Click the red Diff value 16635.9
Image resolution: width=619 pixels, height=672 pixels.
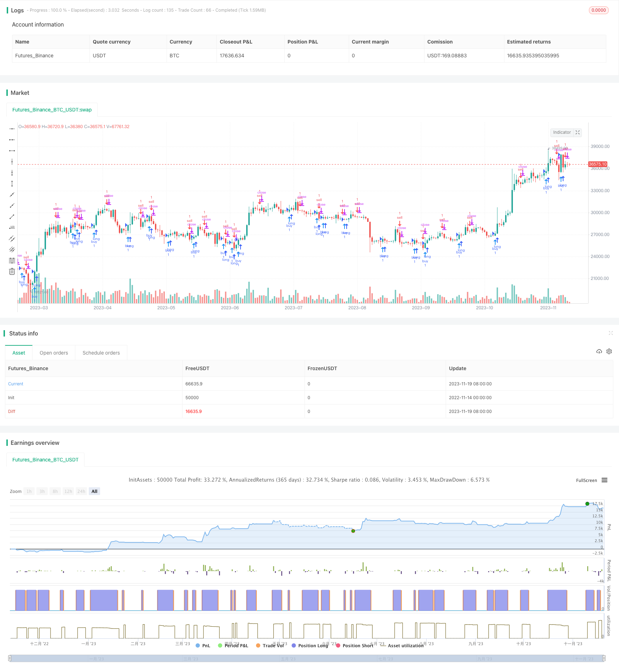(x=193, y=411)
